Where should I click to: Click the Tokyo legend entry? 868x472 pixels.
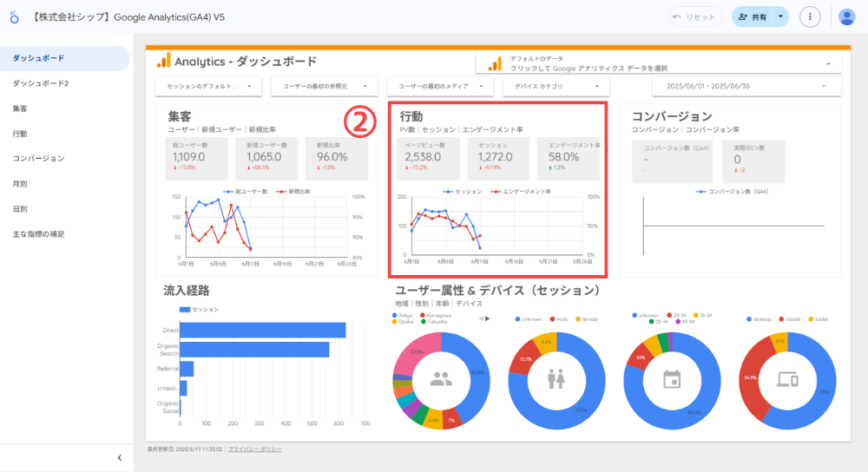(403, 316)
